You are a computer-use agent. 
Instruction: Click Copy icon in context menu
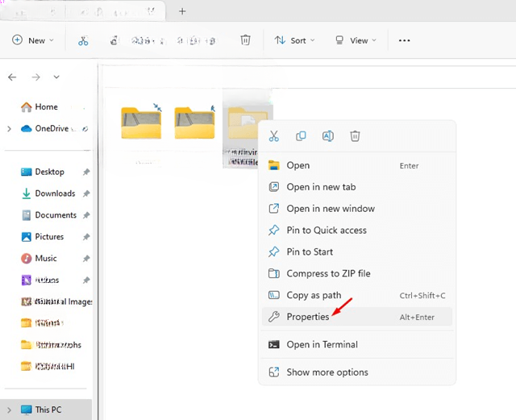pos(301,136)
